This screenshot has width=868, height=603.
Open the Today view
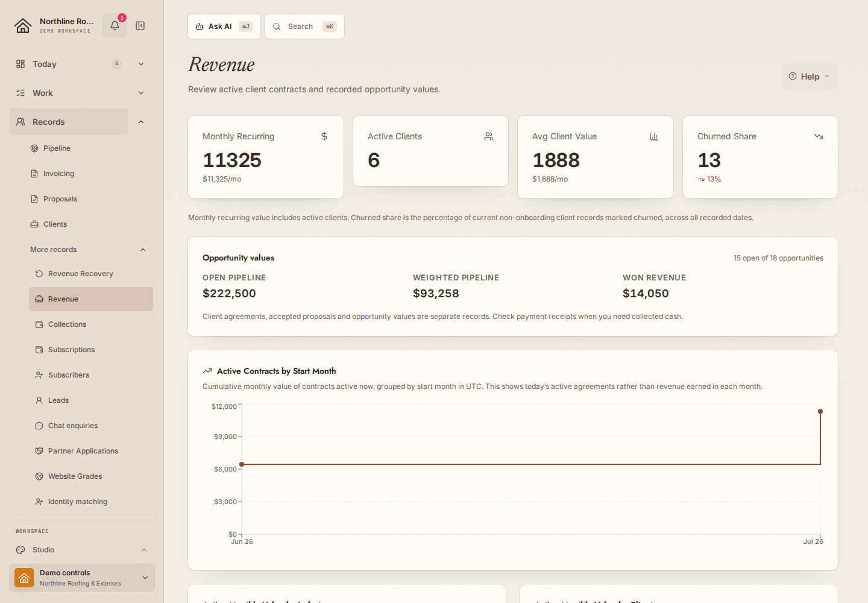click(69, 64)
